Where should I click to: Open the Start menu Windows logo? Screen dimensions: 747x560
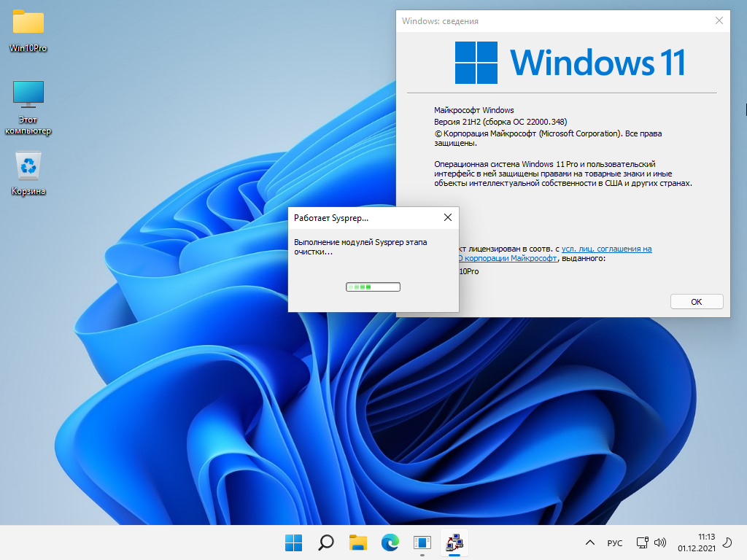(293, 542)
